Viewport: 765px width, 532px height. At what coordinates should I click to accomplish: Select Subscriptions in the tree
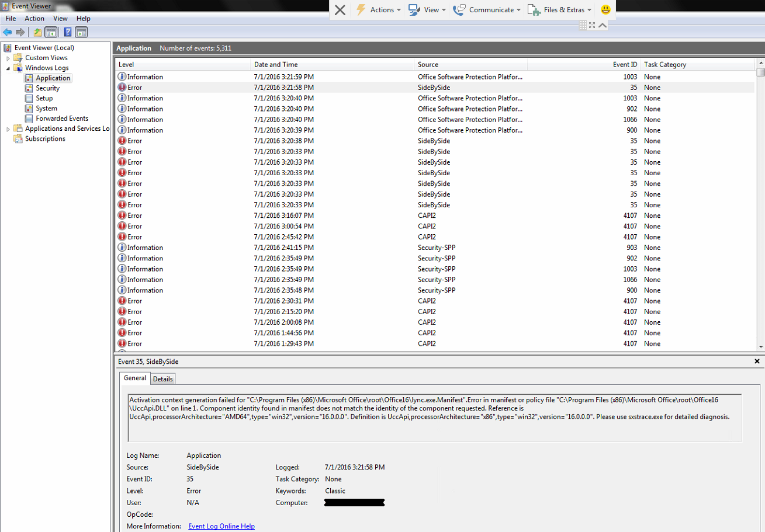(x=45, y=138)
